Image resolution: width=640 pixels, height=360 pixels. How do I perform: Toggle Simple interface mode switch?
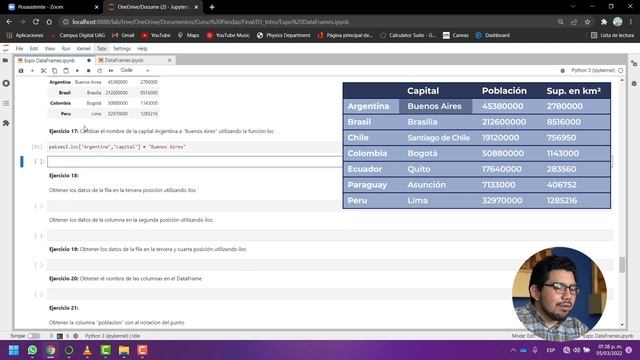click(x=33, y=336)
